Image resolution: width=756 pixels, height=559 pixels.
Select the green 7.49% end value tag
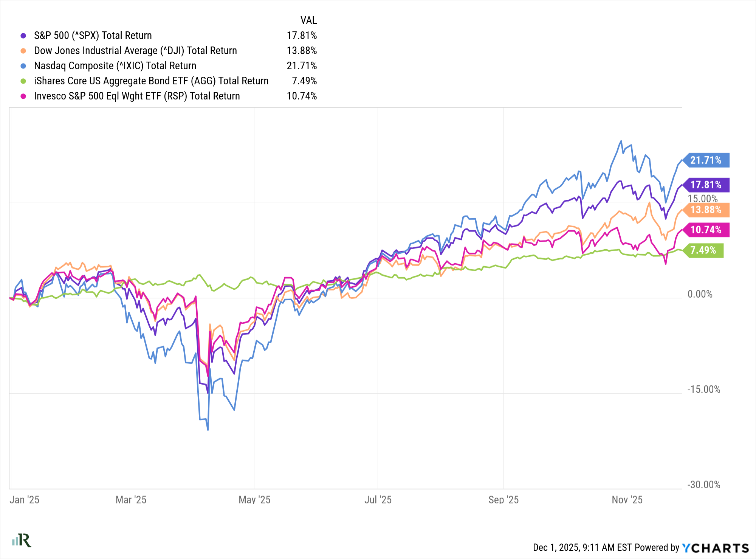coord(703,250)
